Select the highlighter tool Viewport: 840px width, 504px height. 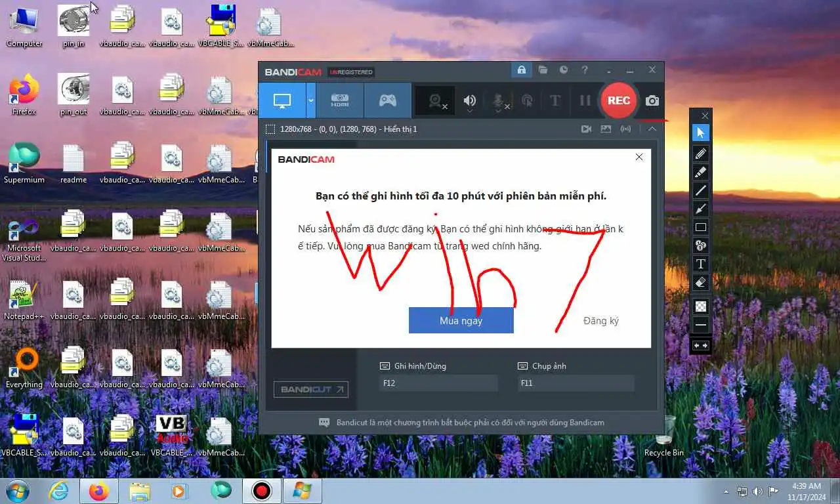pos(700,172)
